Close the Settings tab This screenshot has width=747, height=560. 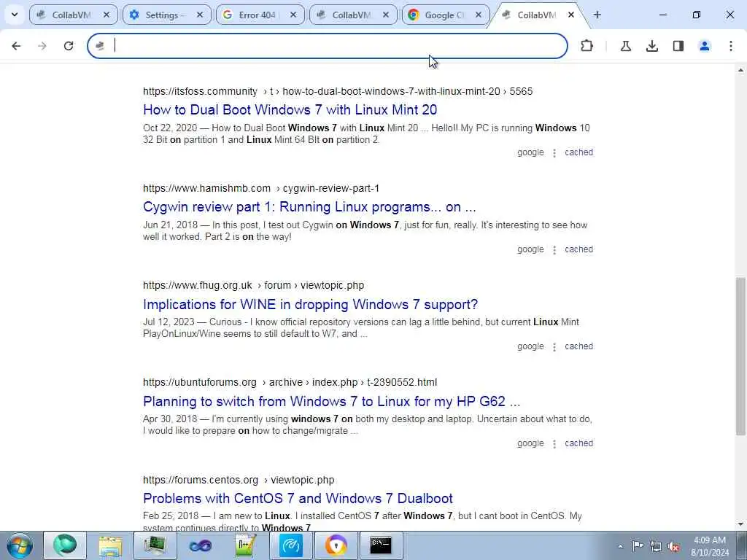(x=200, y=15)
